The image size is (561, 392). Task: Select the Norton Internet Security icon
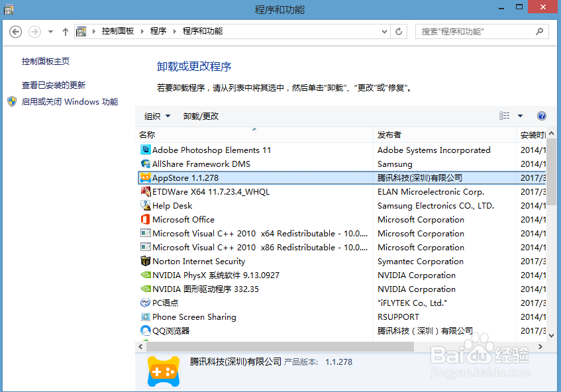(x=145, y=261)
